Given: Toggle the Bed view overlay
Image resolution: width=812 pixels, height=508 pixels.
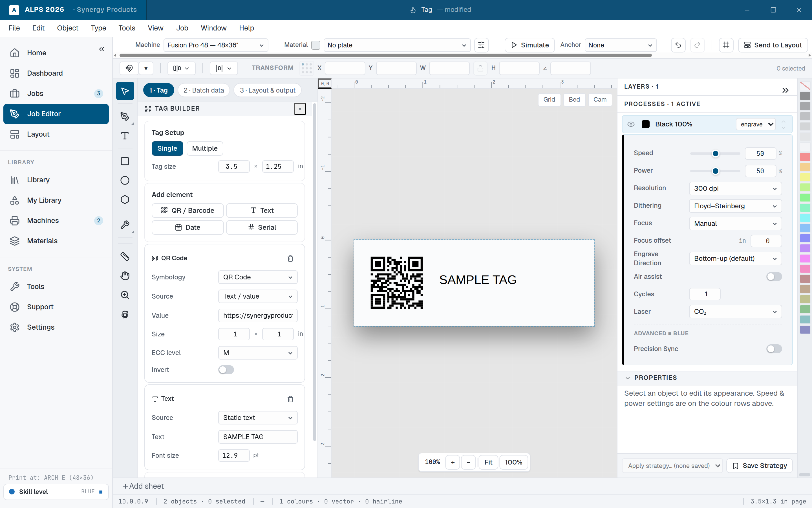Looking at the screenshot, I should pyautogui.click(x=574, y=100).
